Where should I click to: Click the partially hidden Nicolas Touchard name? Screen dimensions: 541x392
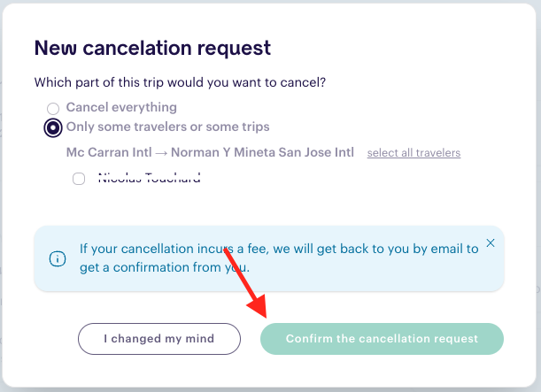pyautogui.click(x=150, y=178)
